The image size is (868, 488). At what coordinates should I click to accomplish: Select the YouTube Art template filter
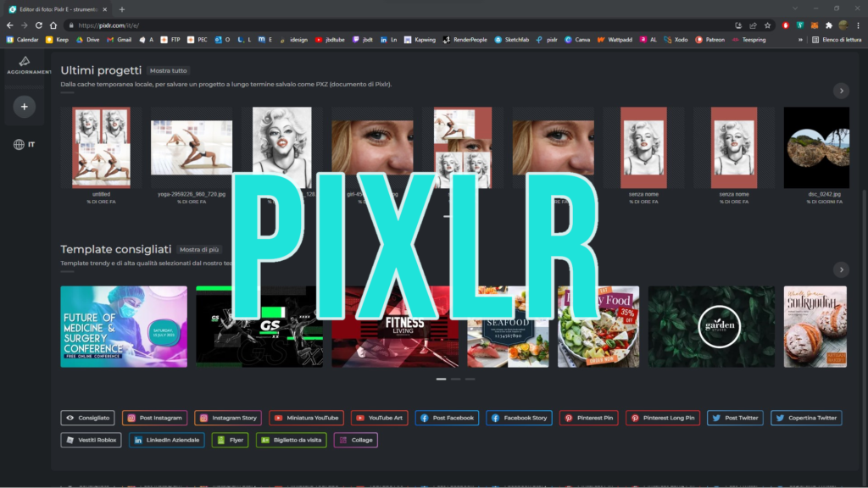pos(379,418)
